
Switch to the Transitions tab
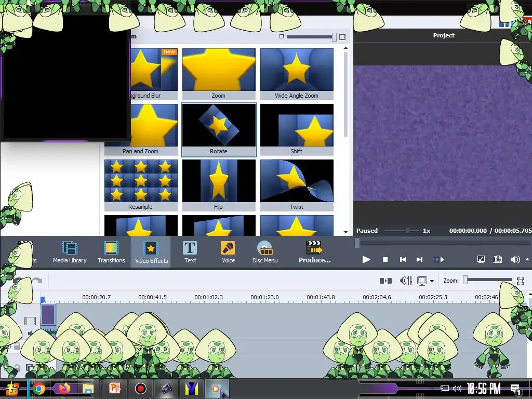point(111,252)
